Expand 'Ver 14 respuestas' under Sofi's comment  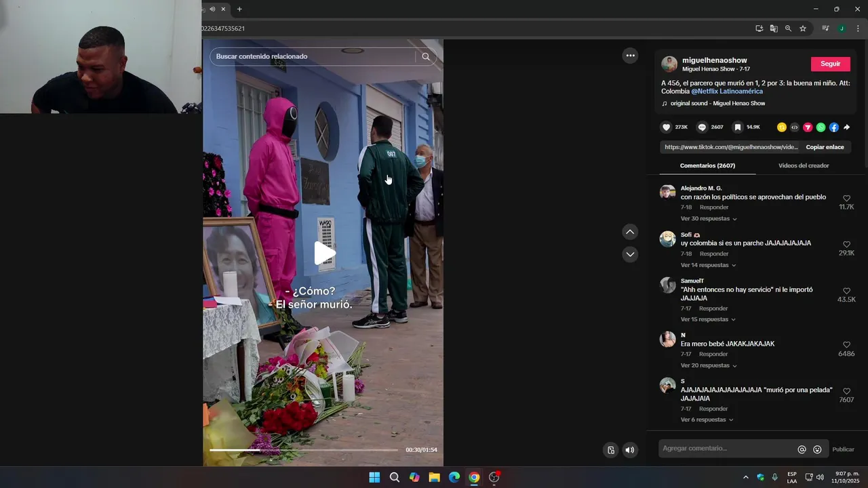(708, 265)
